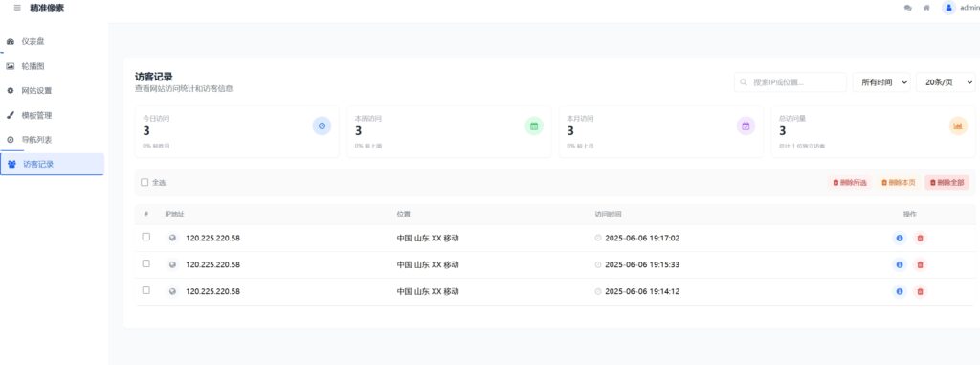This screenshot has height=365, width=980.
Task: Tick the checkbox for the 19:17:02 row
Action: point(146,237)
